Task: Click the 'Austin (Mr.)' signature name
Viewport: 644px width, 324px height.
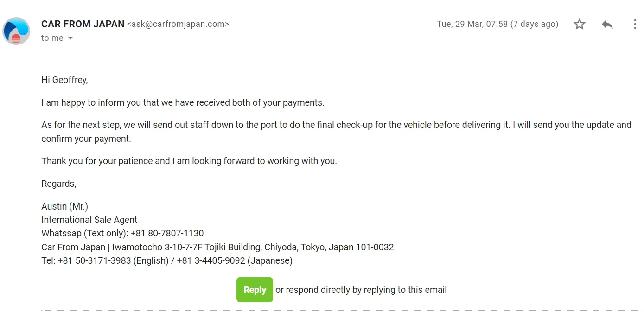Action: [x=64, y=206]
